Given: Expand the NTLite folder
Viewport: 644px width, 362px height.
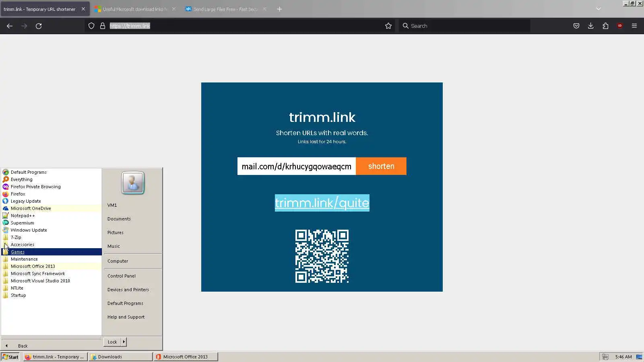Looking at the screenshot, I should tap(51, 288).
